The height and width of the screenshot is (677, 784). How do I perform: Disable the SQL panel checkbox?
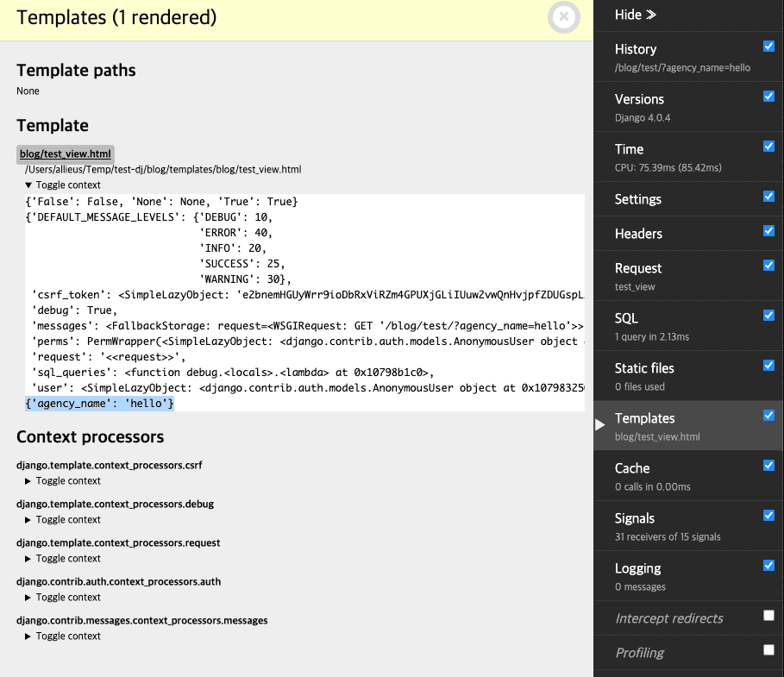(768, 316)
